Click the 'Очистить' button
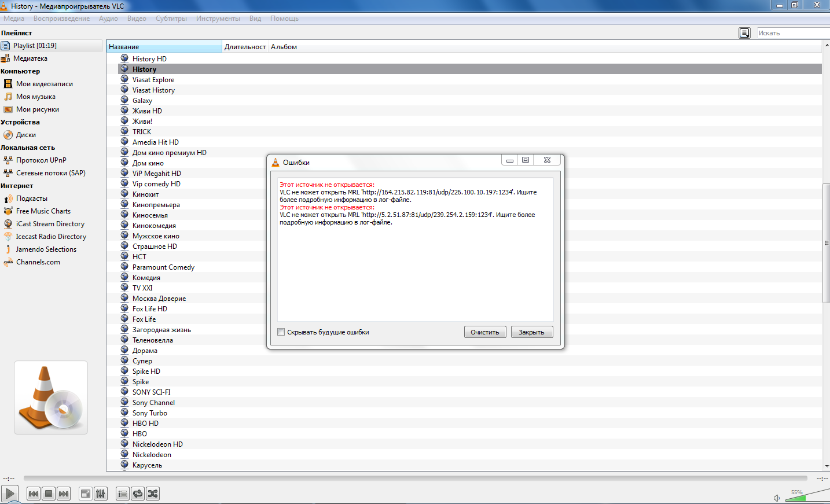Viewport: 830px width, 504px height. 485,332
